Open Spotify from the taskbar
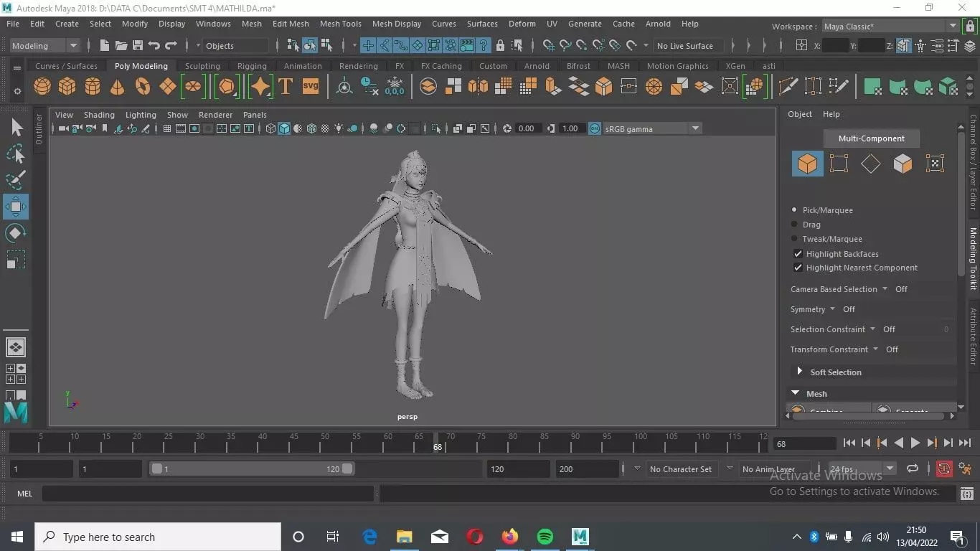980x551 pixels. pyautogui.click(x=545, y=537)
